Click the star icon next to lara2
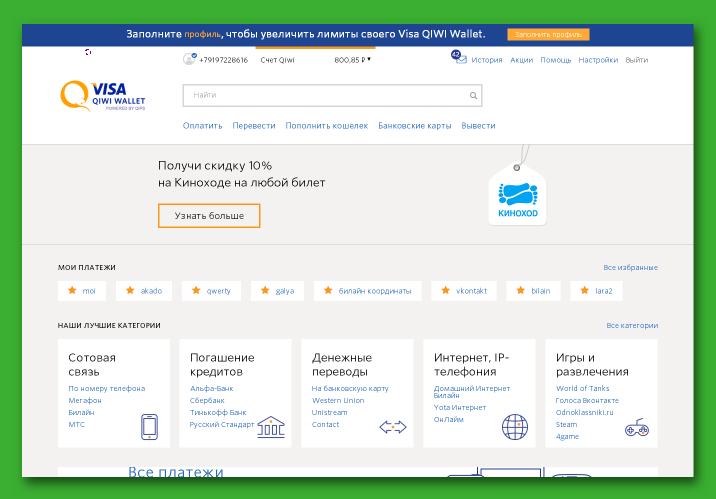This screenshot has width=716, height=499. [x=584, y=290]
